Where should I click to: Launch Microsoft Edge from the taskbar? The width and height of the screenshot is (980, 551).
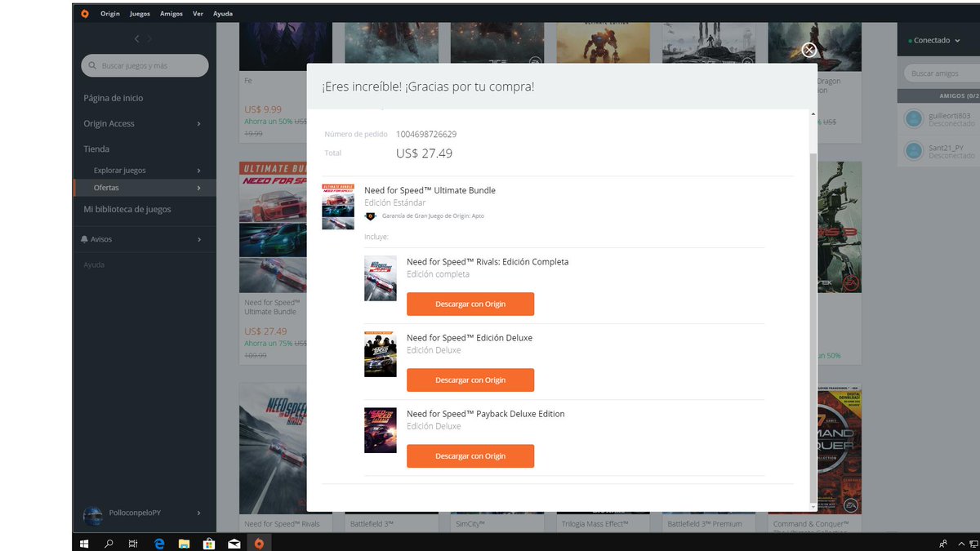159,543
